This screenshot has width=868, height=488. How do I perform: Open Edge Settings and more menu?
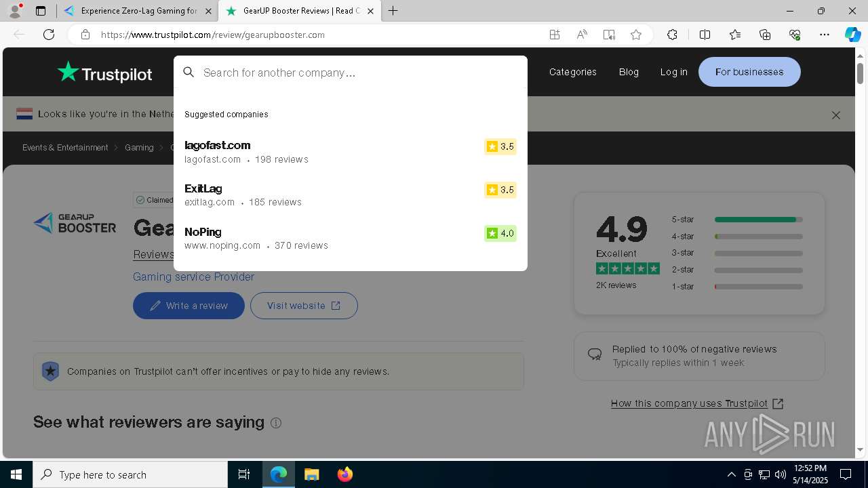coord(825,35)
